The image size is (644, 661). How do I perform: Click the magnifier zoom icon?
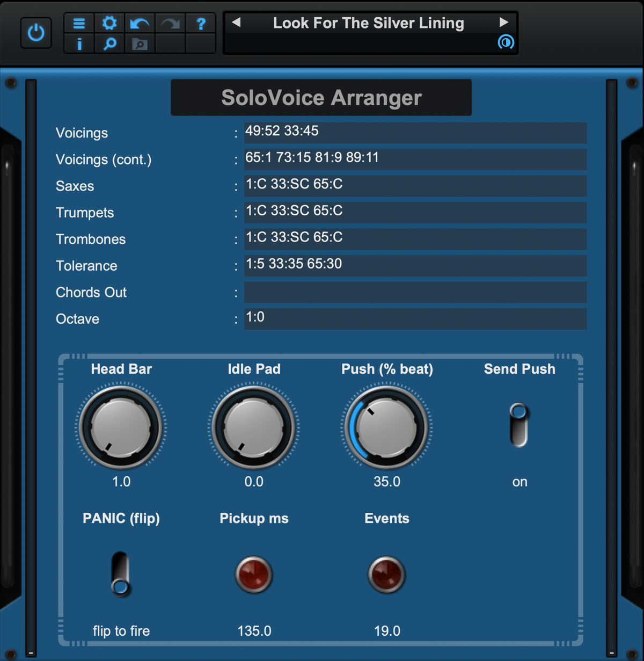click(x=109, y=44)
